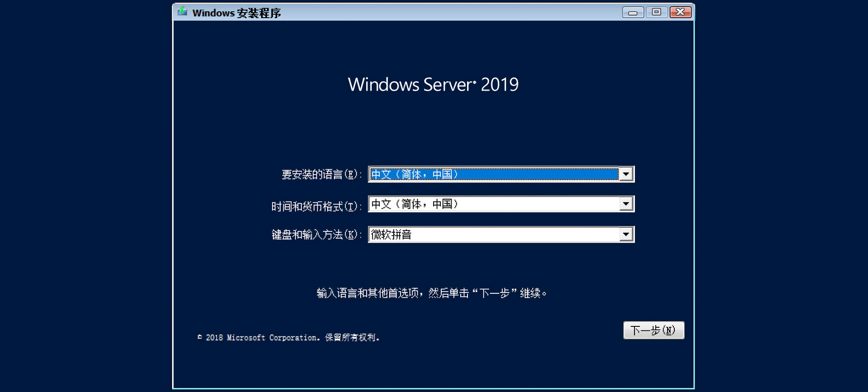Click the 时间和货币格式(T) label
This screenshot has height=392, width=868.
click(x=316, y=206)
